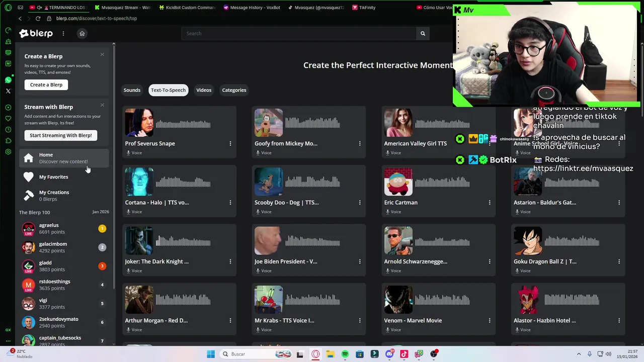This screenshot has width=644, height=362.
Task: Close the Create a Blerp card
Action: 102,54
